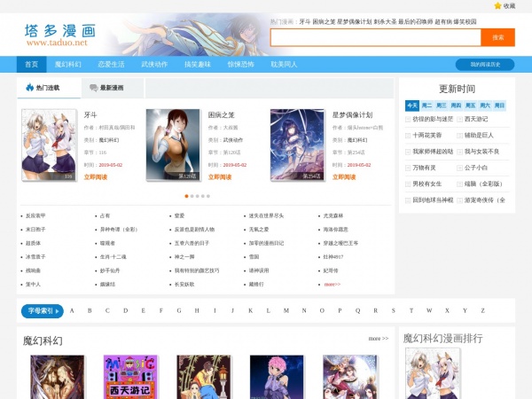Open the 搞笑趣味 category
The width and height of the screenshot is (532, 399).
198,65
